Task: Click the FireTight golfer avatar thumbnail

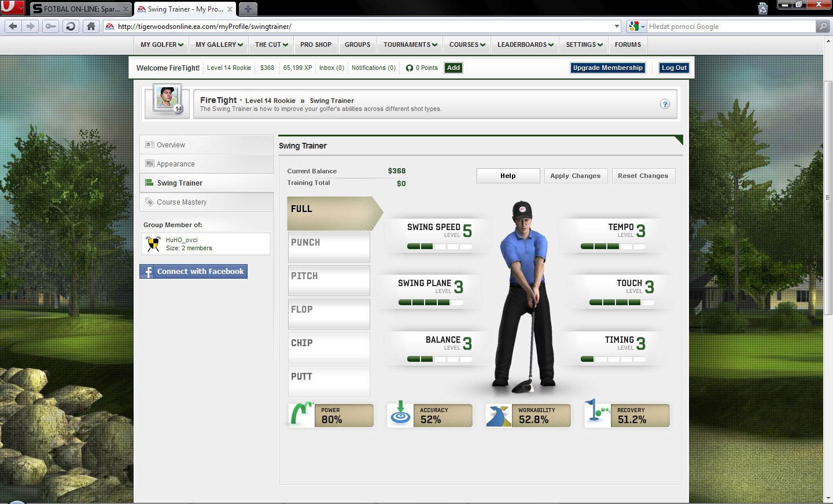Action: (168, 99)
